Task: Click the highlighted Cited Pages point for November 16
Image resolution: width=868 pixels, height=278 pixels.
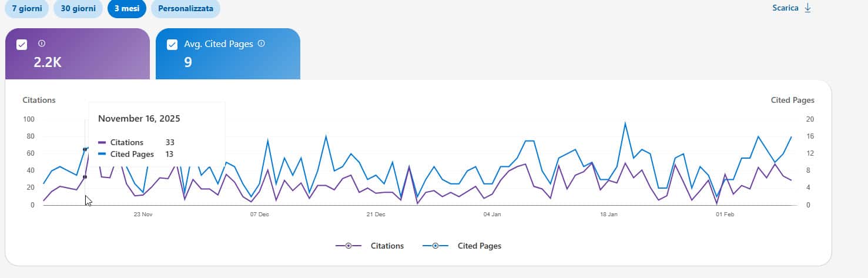Action: click(x=85, y=149)
